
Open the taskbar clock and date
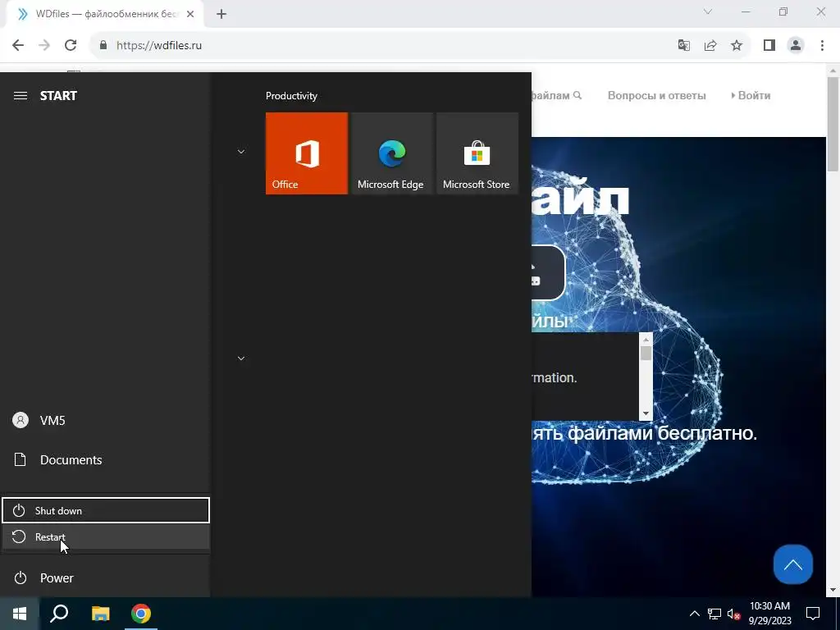pos(769,614)
